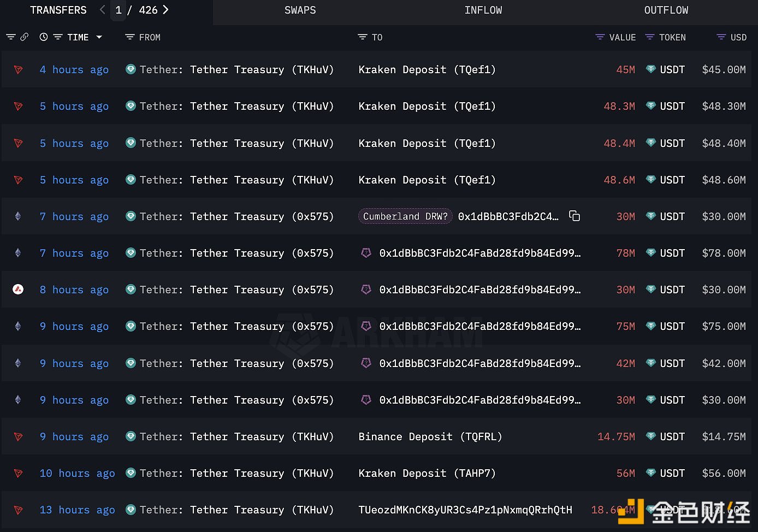
Task: Click the VALUE column header label
Action: point(623,37)
